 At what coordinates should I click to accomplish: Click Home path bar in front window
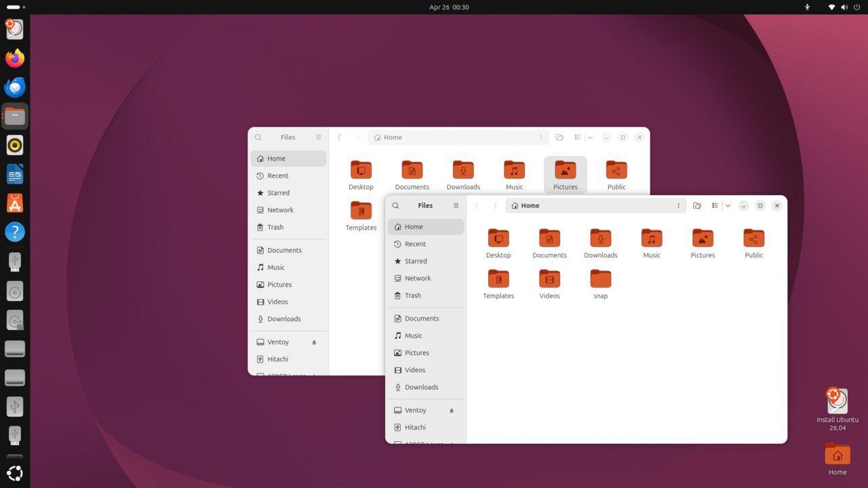coord(596,205)
